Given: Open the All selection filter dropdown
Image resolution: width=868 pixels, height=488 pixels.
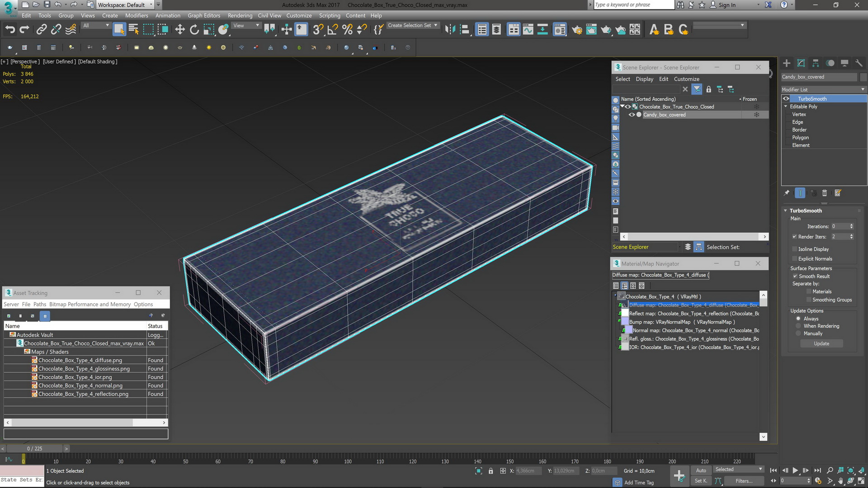Looking at the screenshot, I should pos(96,26).
